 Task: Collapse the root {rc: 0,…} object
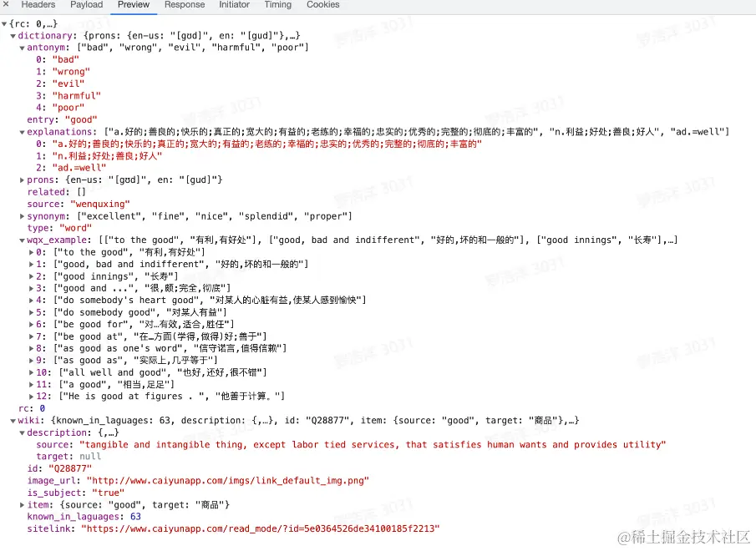[x=4, y=23]
